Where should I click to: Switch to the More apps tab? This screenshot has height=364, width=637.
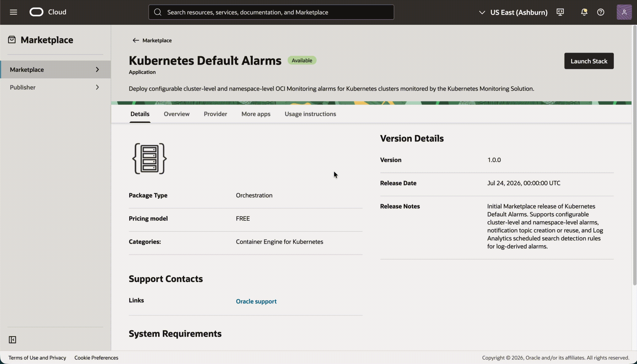coord(256,114)
